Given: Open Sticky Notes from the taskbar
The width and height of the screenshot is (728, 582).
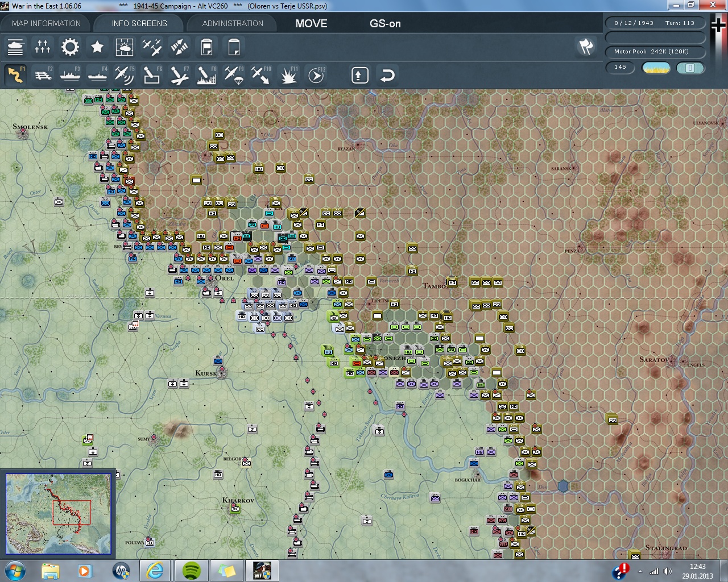Looking at the screenshot, I should pos(227,571).
